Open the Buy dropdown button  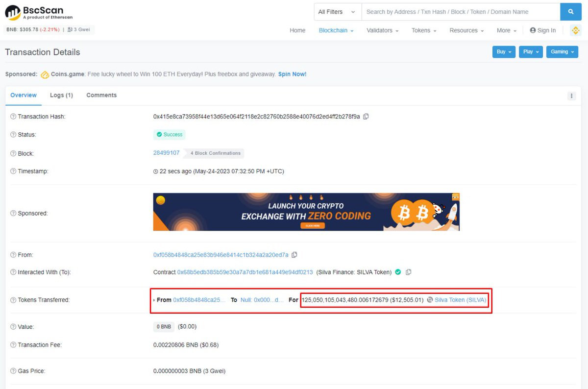click(x=504, y=52)
